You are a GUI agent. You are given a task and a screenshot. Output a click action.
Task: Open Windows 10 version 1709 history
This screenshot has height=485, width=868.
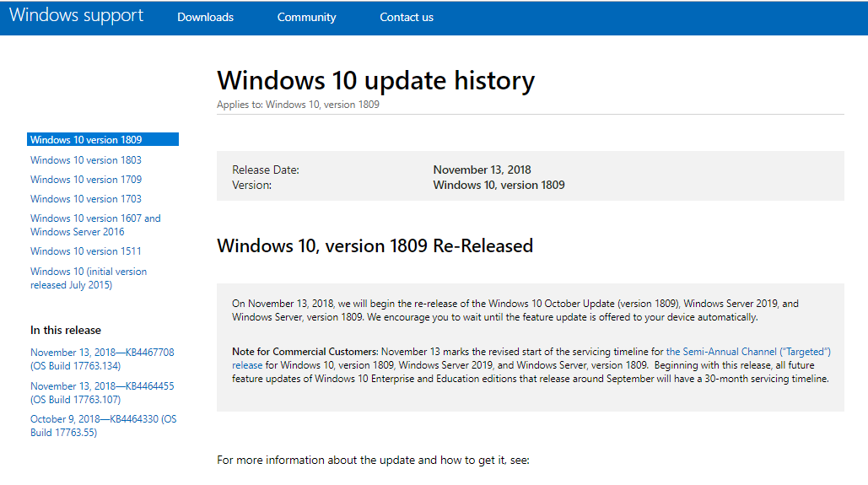click(86, 180)
